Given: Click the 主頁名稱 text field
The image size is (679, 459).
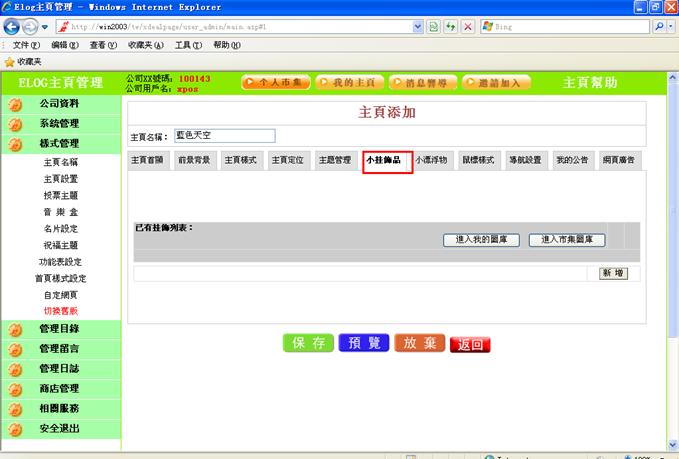Looking at the screenshot, I should pos(224,136).
